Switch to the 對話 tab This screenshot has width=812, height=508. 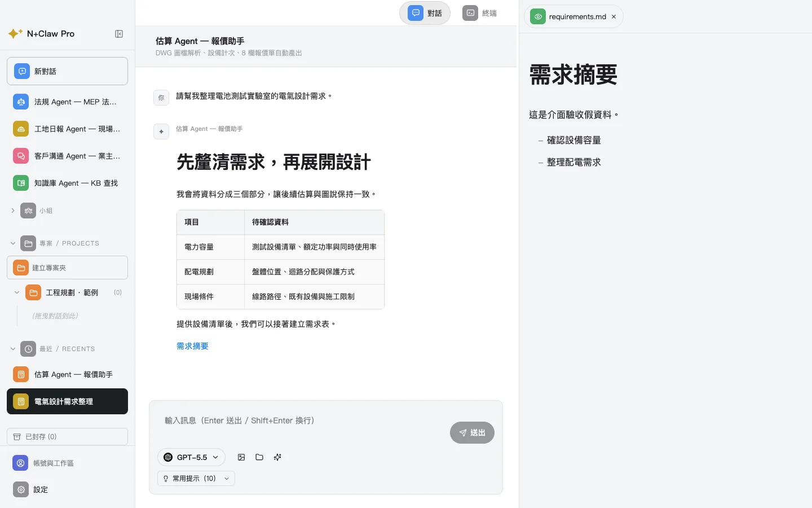click(425, 13)
